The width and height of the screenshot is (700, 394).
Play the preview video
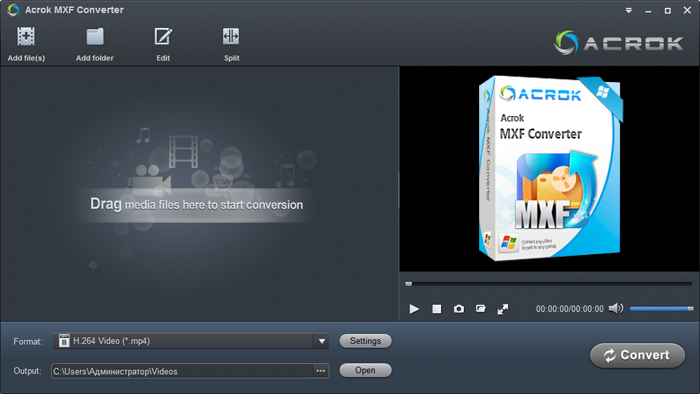tap(414, 309)
